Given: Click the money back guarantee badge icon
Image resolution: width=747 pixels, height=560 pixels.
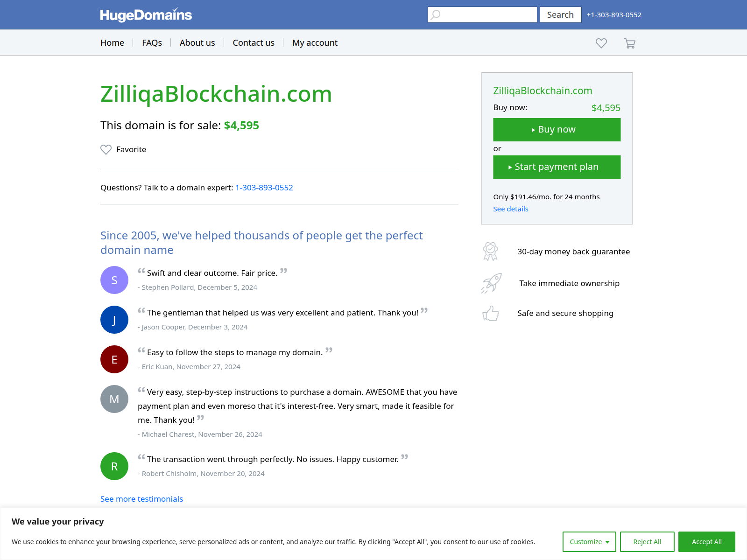Looking at the screenshot, I should point(490,252).
